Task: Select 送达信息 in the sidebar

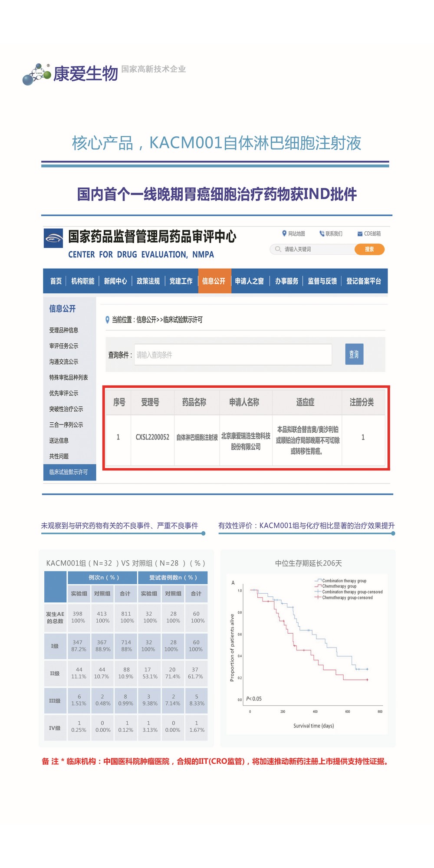Action: pos(59,441)
